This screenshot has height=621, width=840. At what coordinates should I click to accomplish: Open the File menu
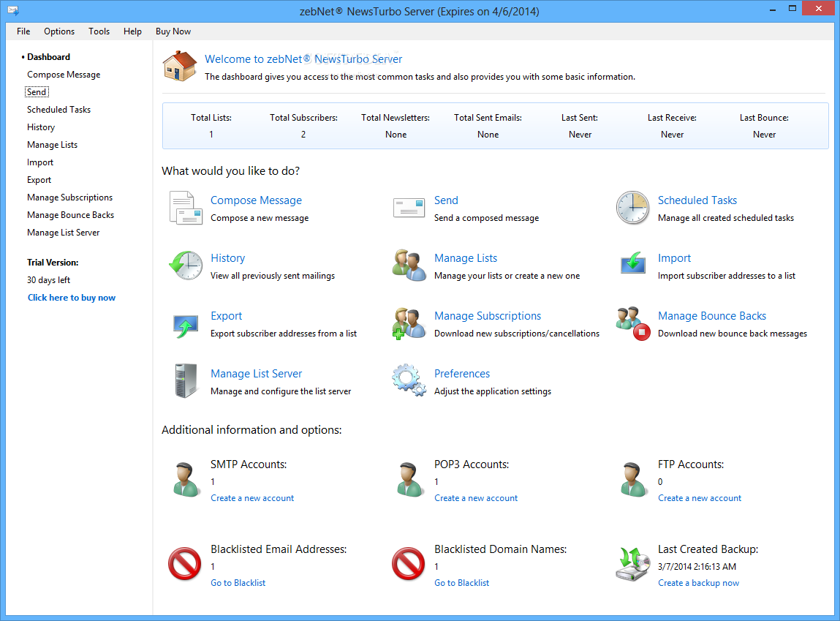coord(23,31)
